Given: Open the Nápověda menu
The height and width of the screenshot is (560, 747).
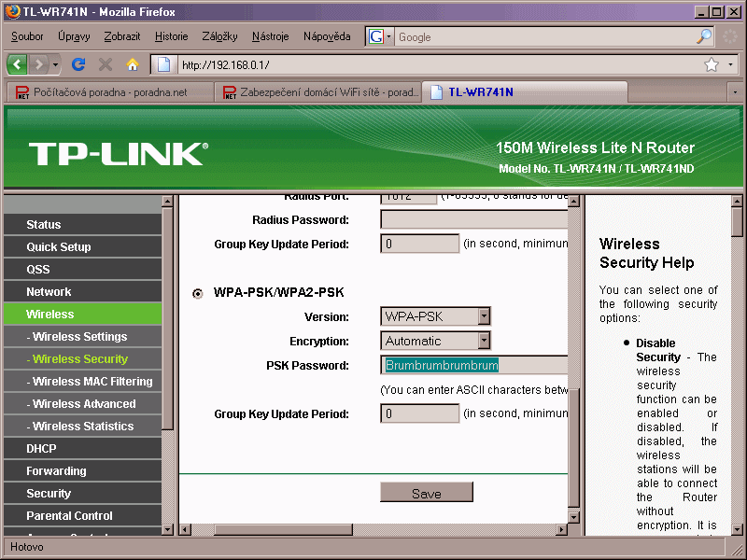Looking at the screenshot, I should (327, 36).
